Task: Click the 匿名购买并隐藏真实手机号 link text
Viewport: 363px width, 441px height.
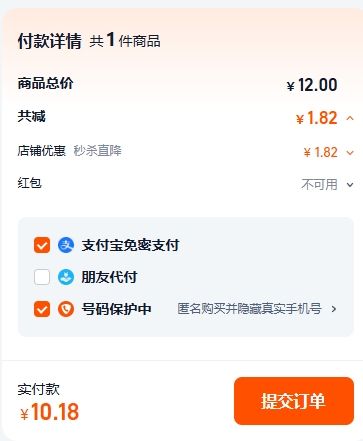Action: point(249,309)
